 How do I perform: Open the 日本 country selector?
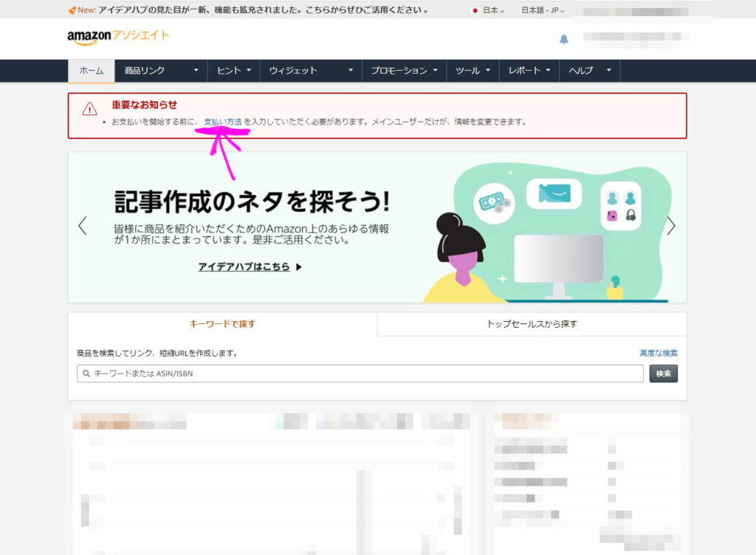tap(489, 10)
